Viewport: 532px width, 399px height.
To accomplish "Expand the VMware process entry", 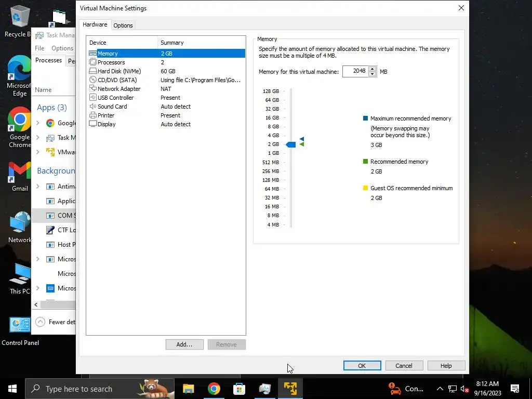I will (x=37, y=152).
